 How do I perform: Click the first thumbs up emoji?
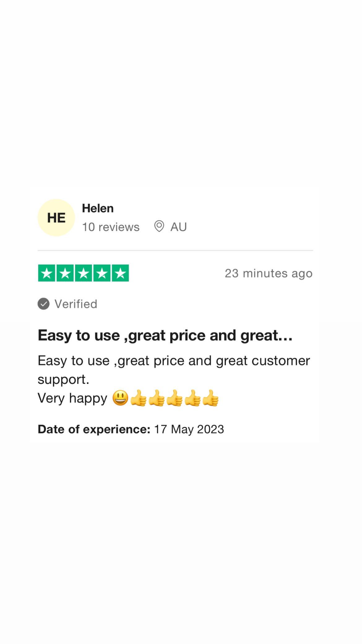pyautogui.click(x=138, y=398)
